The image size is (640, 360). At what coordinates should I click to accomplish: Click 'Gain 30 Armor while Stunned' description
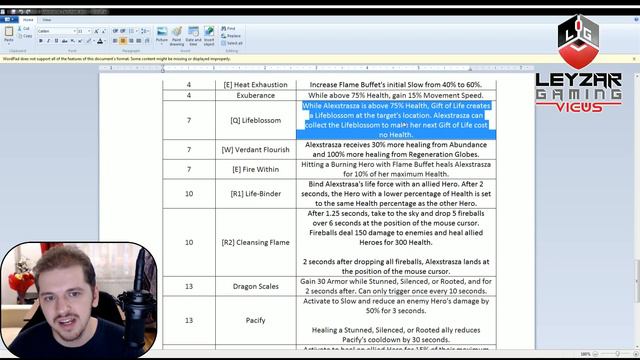click(x=396, y=287)
